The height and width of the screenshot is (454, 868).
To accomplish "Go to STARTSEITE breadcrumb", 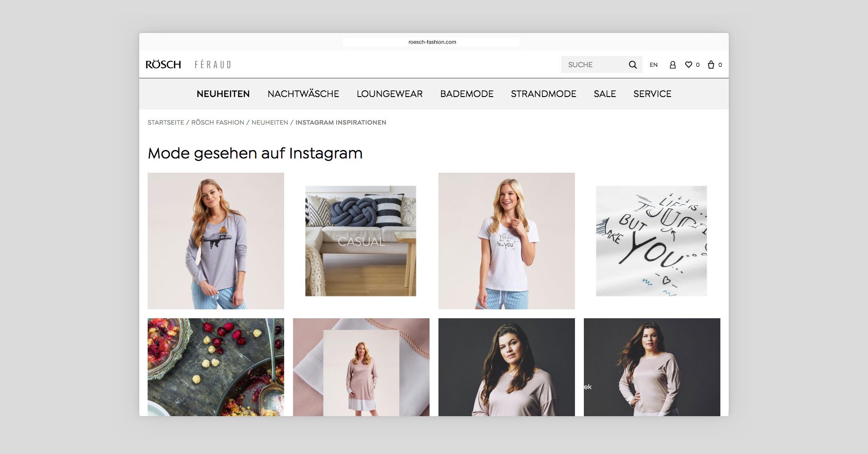I will (x=166, y=122).
